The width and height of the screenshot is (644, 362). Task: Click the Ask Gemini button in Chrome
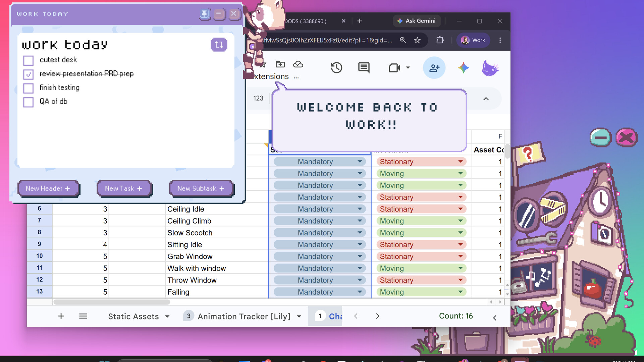click(x=416, y=21)
